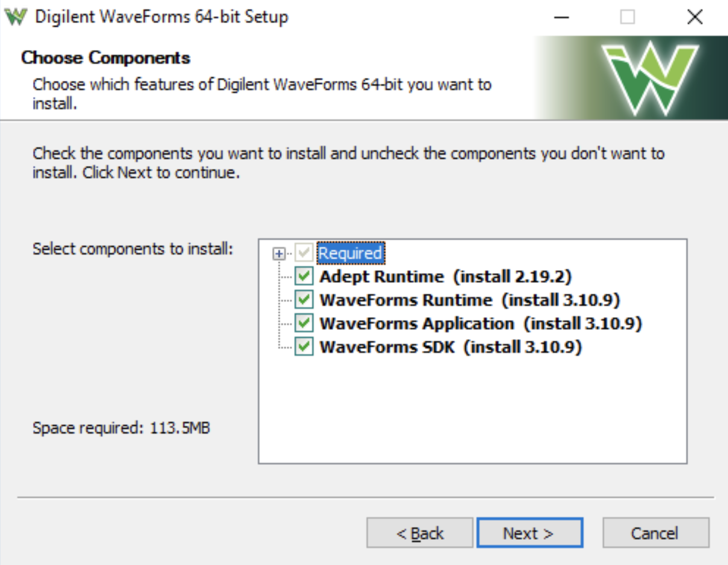Viewport: 728px width, 565px height.
Task: Highlight the WaveForms SDK (install 3.10.9) item
Action: [x=451, y=347]
